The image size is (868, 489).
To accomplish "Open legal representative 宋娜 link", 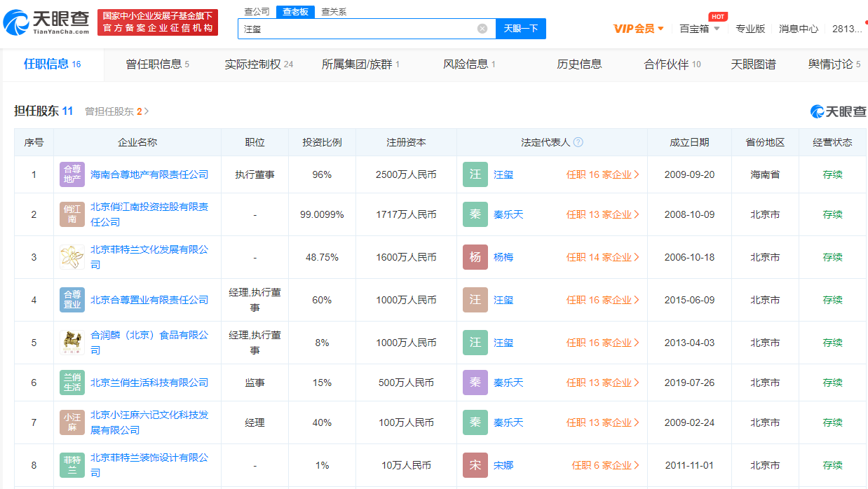I will pyautogui.click(x=503, y=465).
